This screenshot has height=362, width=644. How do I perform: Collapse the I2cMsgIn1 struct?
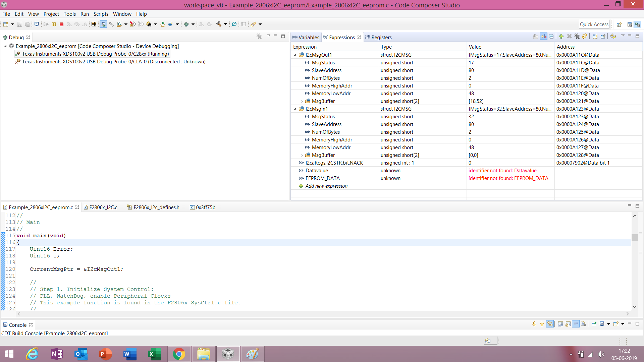coord(295,109)
